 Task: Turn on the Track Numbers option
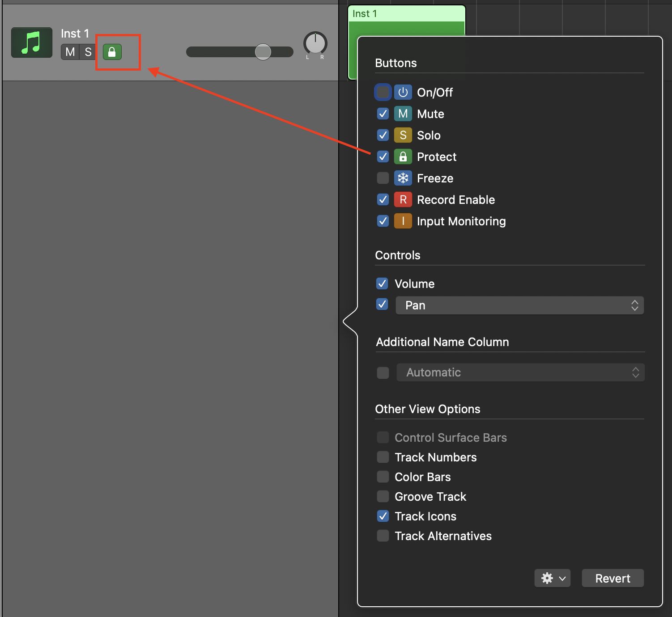pyautogui.click(x=383, y=457)
